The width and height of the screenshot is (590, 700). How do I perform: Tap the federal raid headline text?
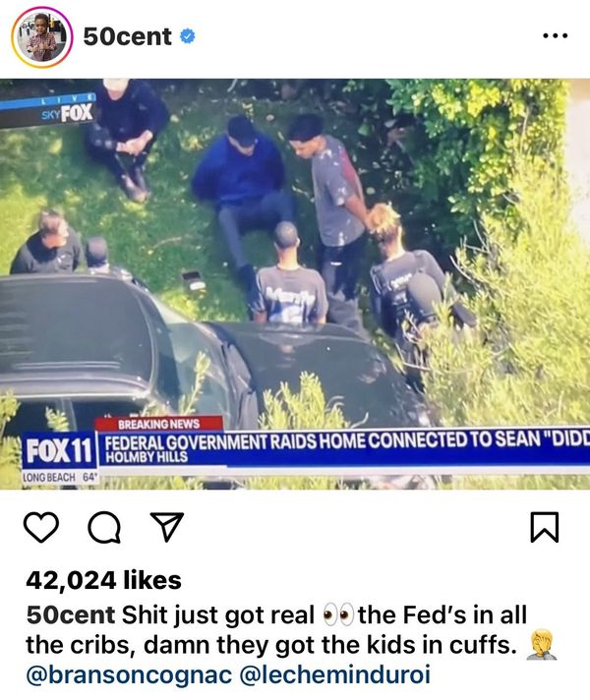point(347,440)
